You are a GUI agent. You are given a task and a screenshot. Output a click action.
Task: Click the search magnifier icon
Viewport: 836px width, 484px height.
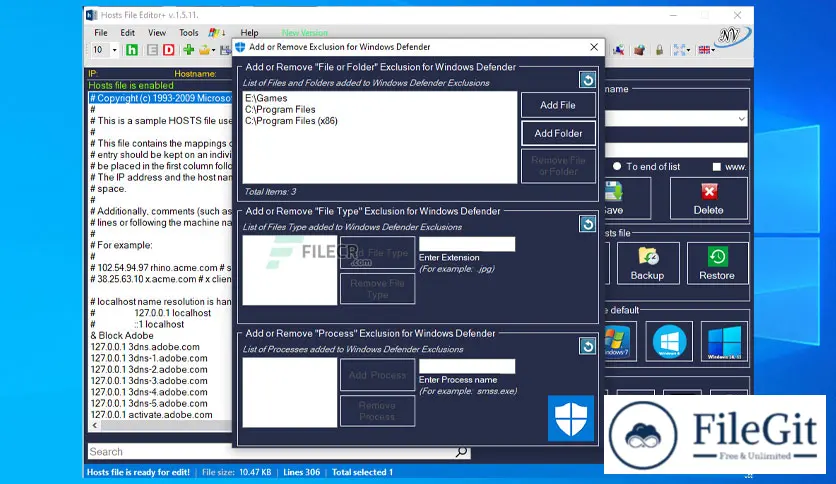(461, 451)
